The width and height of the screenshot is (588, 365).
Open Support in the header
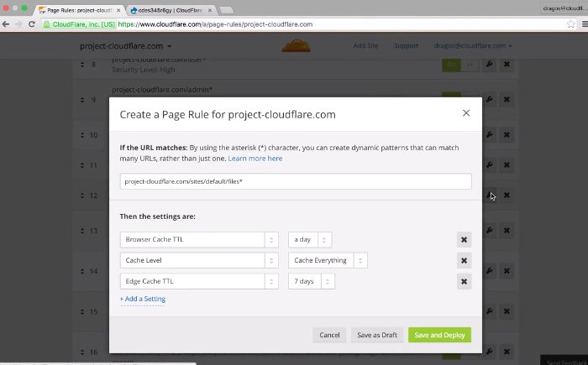(406, 45)
